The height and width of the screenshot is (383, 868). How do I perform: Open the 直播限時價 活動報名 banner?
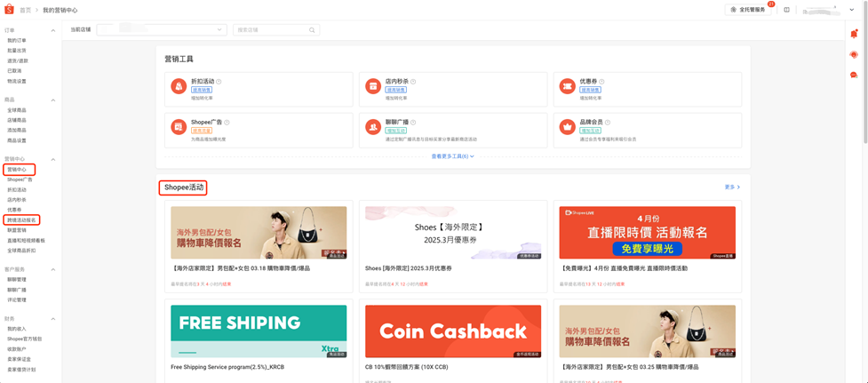(648, 233)
